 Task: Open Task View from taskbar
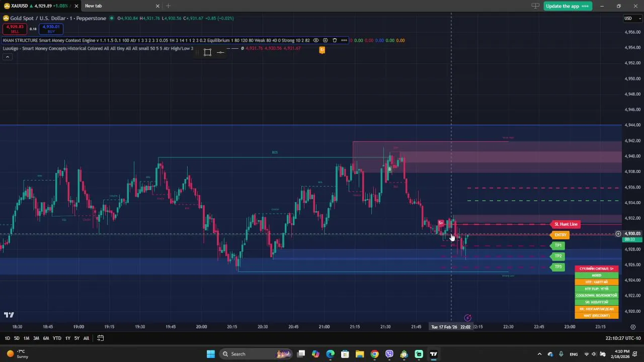click(x=301, y=354)
